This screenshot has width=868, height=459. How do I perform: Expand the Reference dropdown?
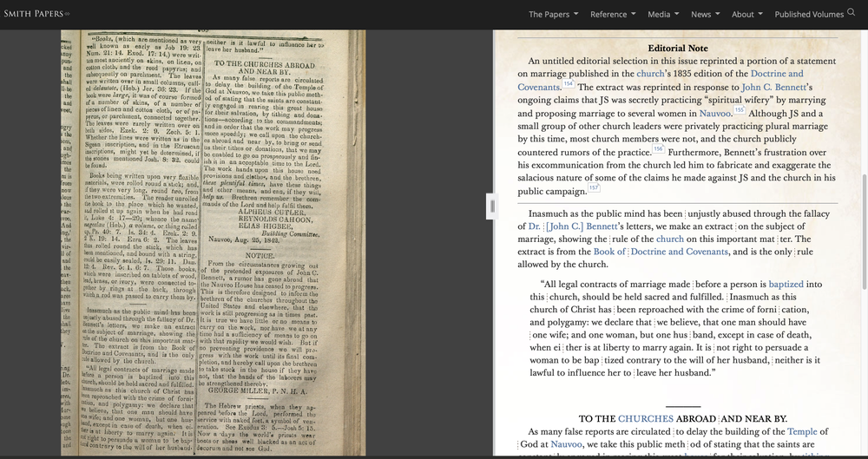point(613,15)
